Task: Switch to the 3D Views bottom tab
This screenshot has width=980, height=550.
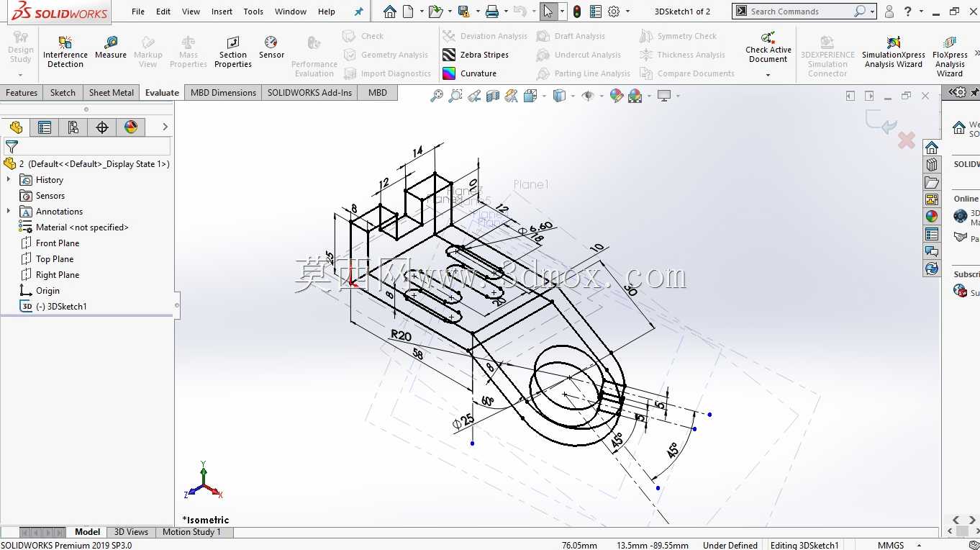Action: pyautogui.click(x=131, y=532)
